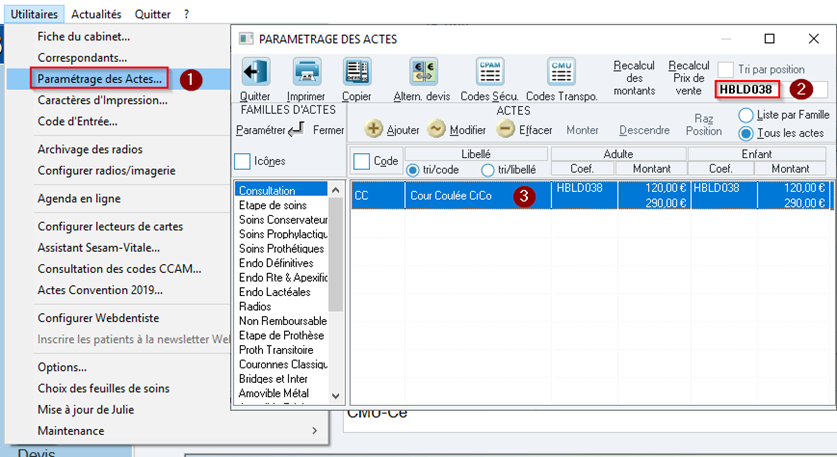Click the Quitter door icon
The height and width of the screenshot is (457, 837).
pos(255,72)
